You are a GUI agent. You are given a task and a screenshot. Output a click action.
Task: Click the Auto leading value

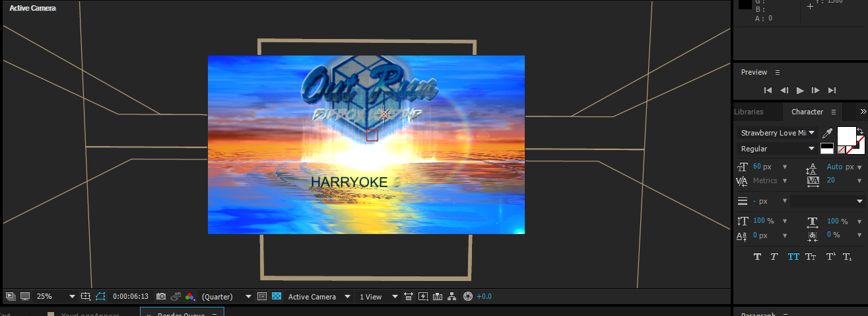(x=834, y=167)
